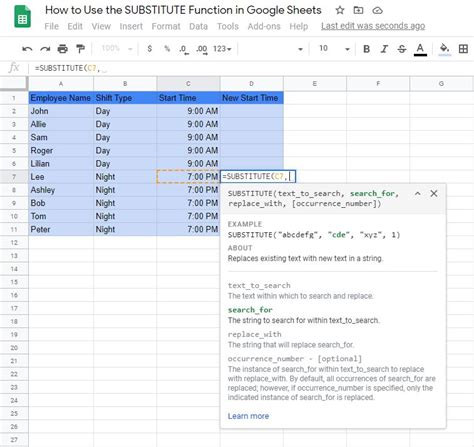Apply italic formatting

click(x=384, y=49)
